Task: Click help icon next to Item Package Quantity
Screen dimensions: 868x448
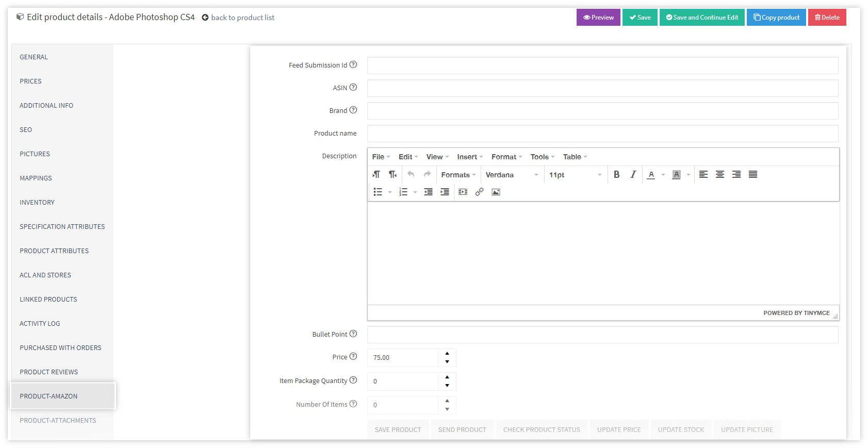Action: tap(353, 380)
